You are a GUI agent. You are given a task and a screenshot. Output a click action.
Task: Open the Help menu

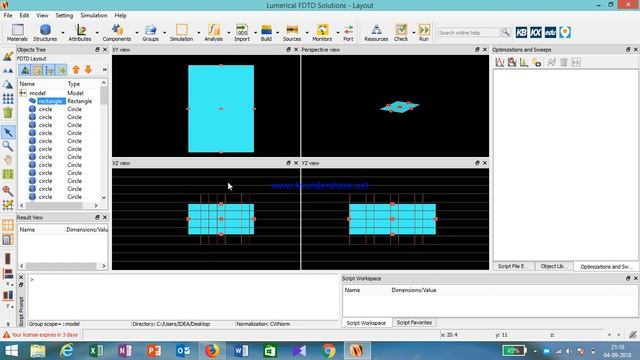120,16
